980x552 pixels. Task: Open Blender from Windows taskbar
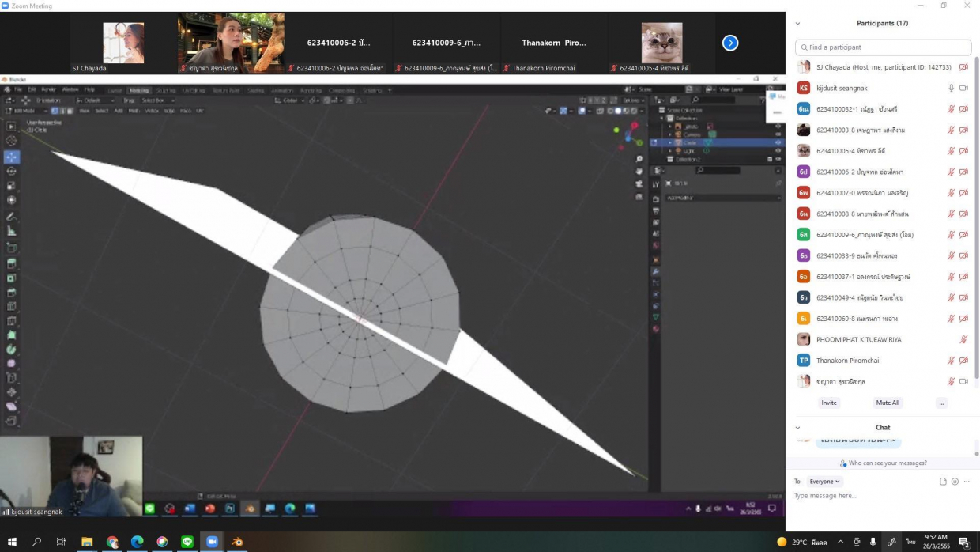237,542
